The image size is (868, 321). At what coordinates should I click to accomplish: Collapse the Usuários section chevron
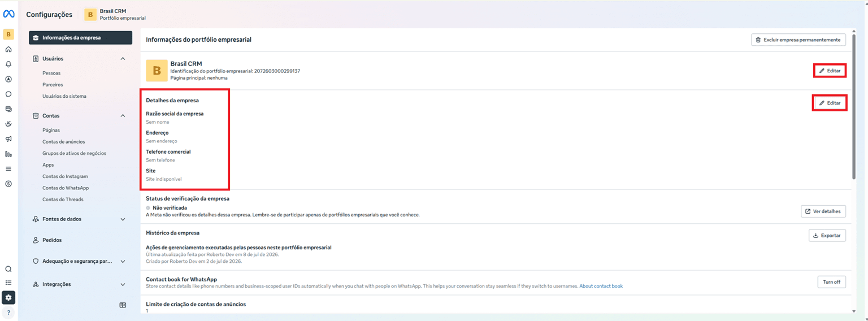pos(123,59)
